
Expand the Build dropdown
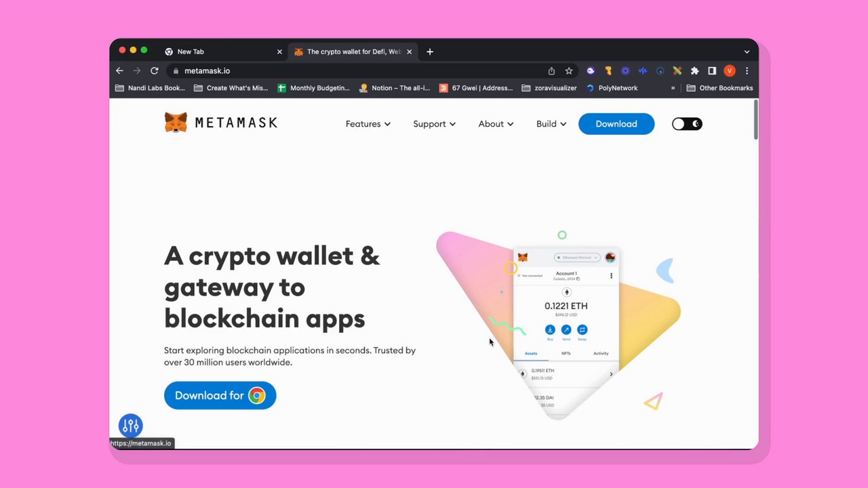coord(551,124)
